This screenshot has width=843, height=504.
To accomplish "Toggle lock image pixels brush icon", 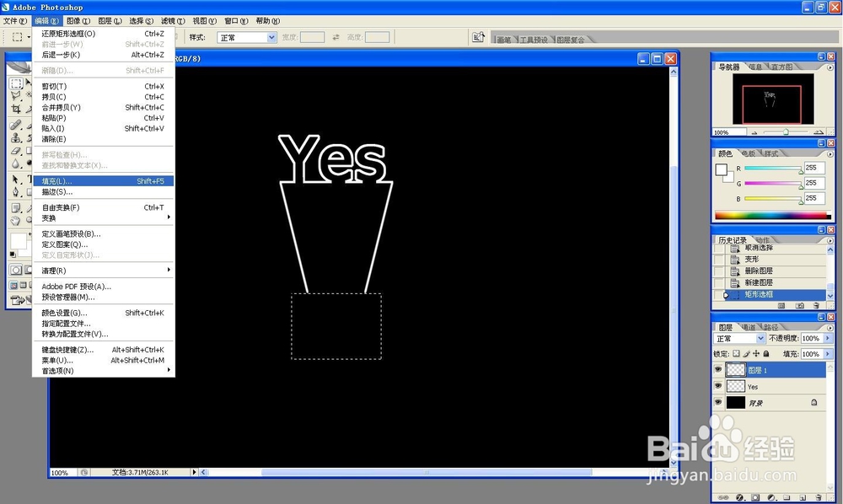I will tap(746, 353).
